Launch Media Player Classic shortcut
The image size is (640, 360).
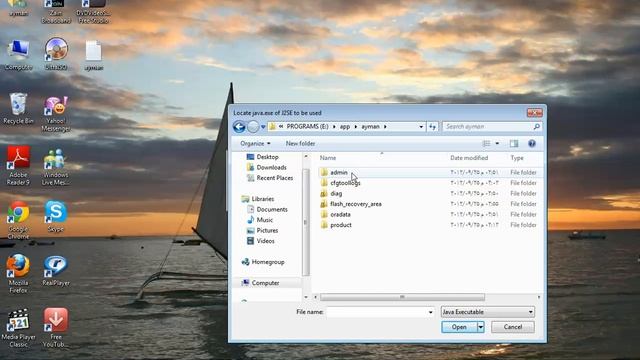[18, 328]
